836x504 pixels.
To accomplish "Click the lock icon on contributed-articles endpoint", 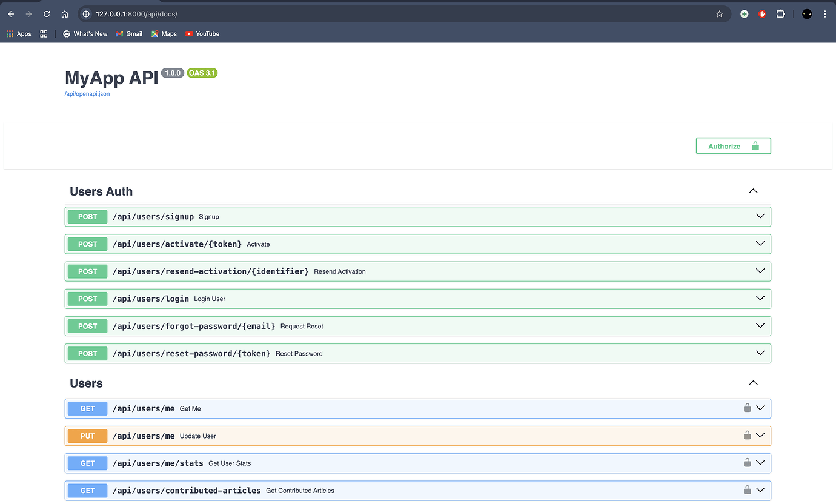I will pos(747,489).
